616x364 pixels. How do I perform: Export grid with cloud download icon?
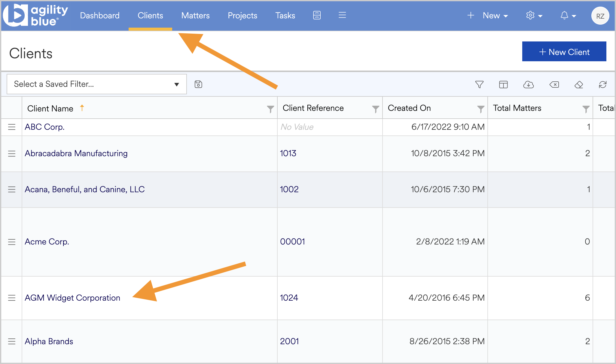tap(528, 85)
